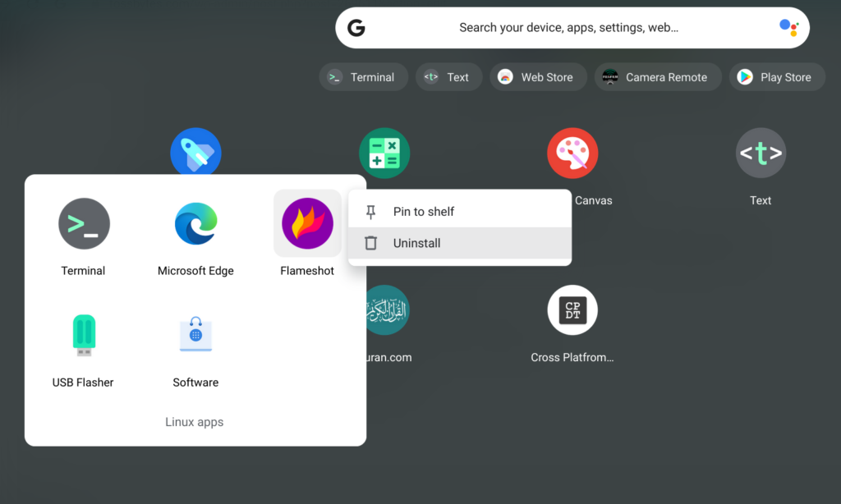Open the Web Store suggestion chip
The height and width of the screenshot is (504, 841).
[538, 76]
